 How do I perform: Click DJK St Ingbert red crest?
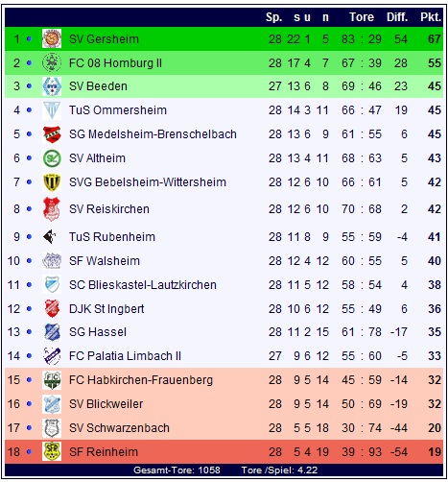click(52, 308)
